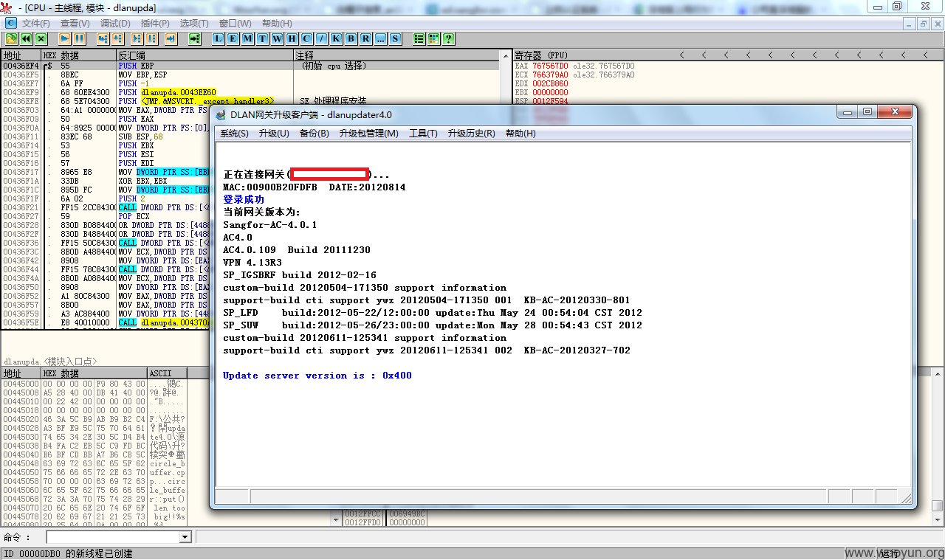
Task: Click the Open file toolbar icon in OllyDbg
Action: (x=11, y=38)
